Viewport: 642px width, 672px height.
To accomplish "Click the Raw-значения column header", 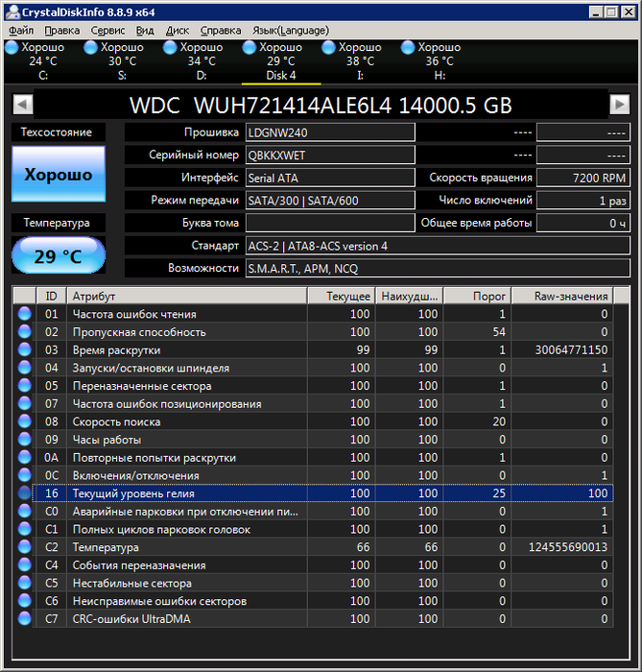I will pyautogui.click(x=562, y=296).
